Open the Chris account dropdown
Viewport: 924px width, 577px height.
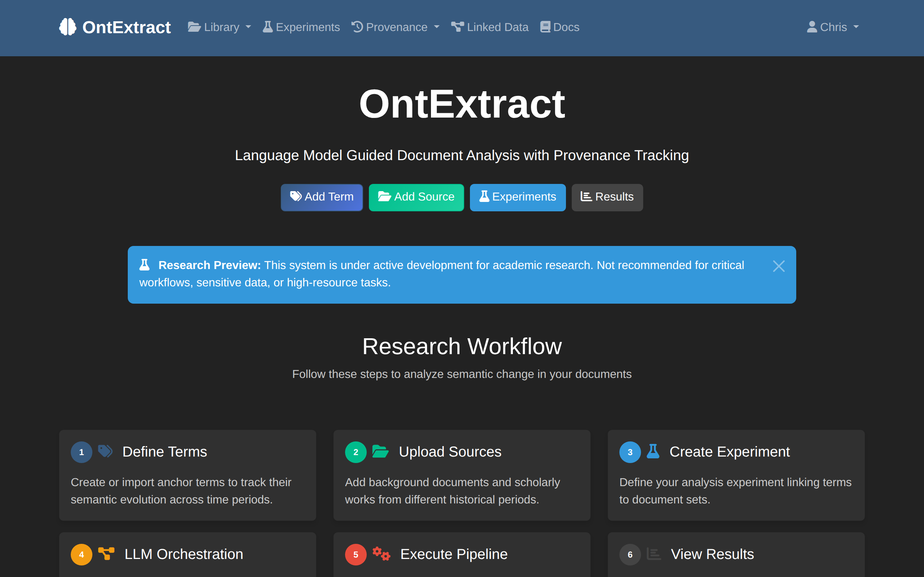[x=833, y=27]
